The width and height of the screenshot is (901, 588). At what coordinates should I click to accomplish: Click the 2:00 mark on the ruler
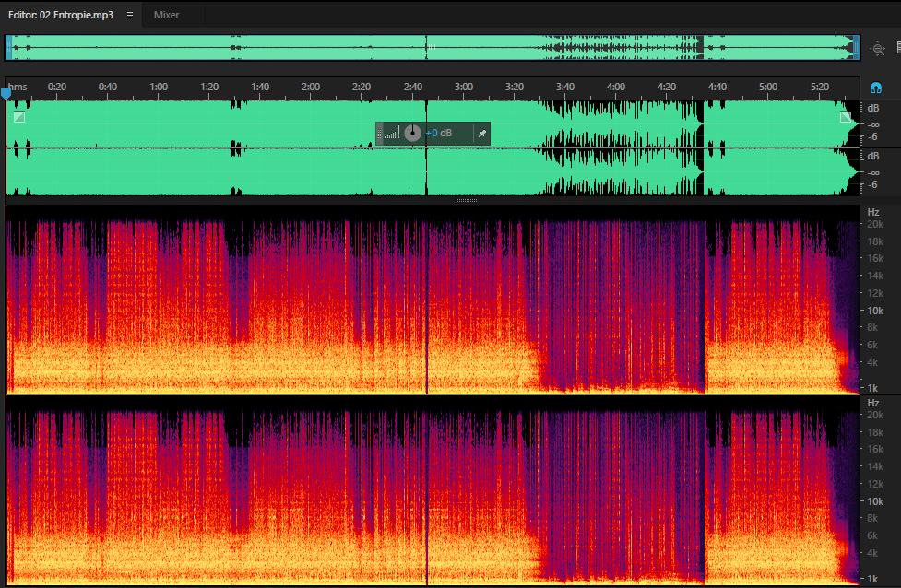310,87
